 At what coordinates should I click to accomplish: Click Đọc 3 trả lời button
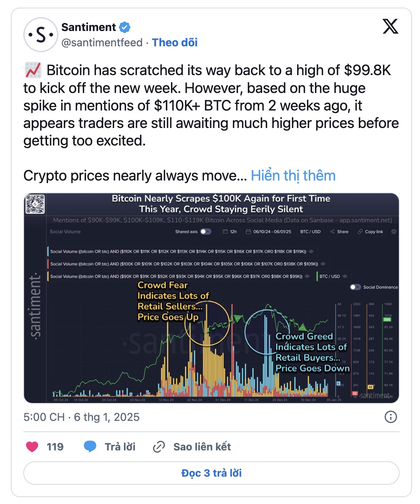[211, 473]
